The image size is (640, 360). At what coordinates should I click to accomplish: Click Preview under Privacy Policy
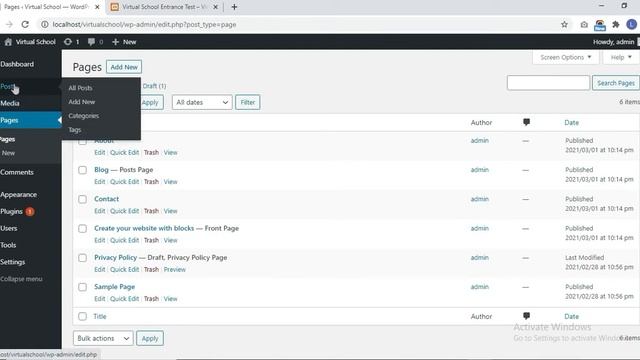tap(175, 269)
